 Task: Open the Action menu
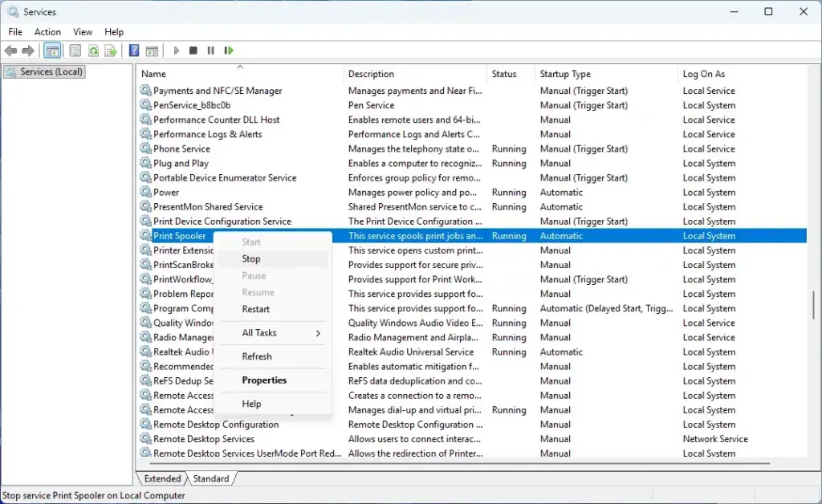pyautogui.click(x=47, y=32)
